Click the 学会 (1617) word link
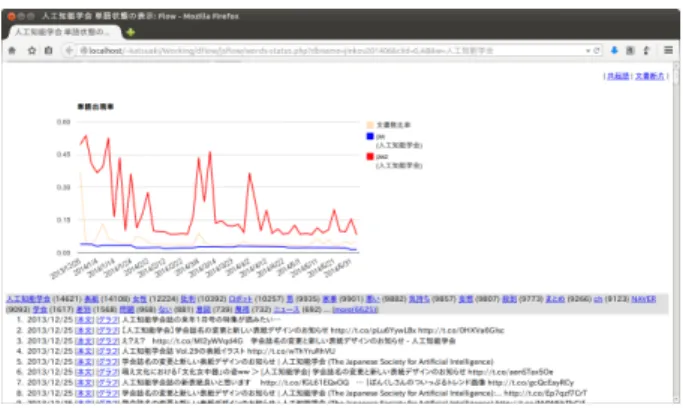Image resolution: width=683 pixels, height=408 pixels. pyautogui.click(x=40, y=310)
